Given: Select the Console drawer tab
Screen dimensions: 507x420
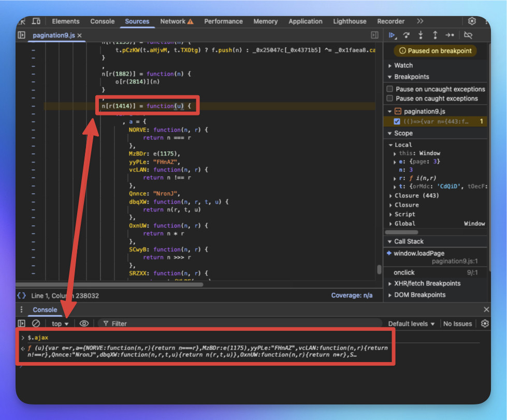Looking at the screenshot, I should tap(45, 310).
